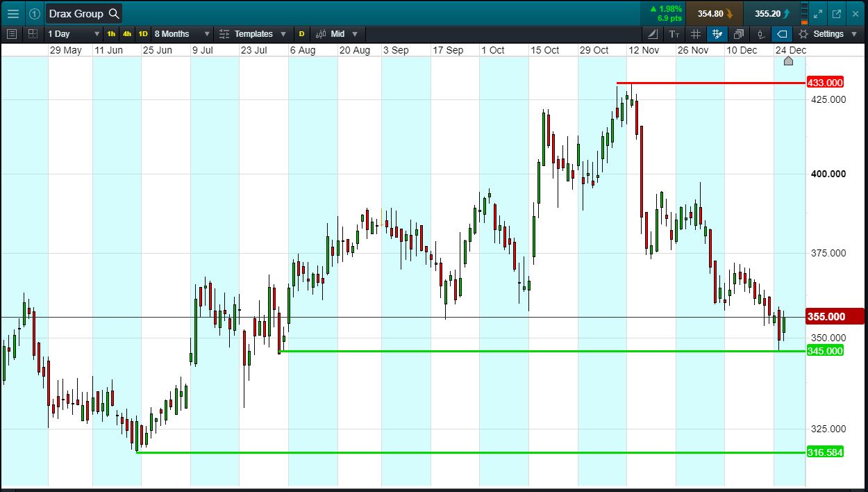Viewport: 868px width, 492px height.
Task: Click the red 433.000 resistance price label
Action: [x=826, y=83]
